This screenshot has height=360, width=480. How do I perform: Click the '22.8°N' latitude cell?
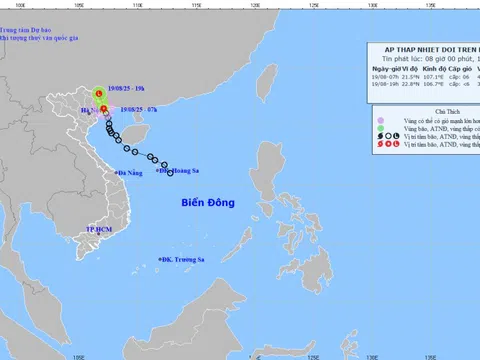click(410, 84)
